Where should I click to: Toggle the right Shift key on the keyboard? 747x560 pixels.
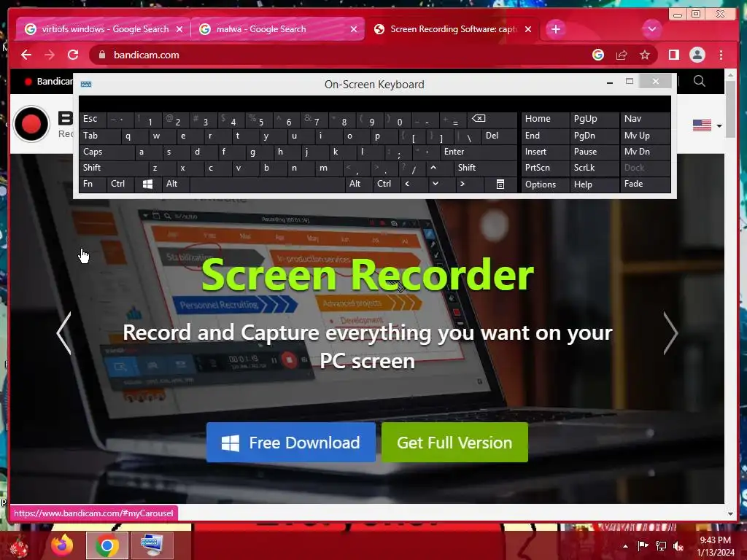coord(484,168)
